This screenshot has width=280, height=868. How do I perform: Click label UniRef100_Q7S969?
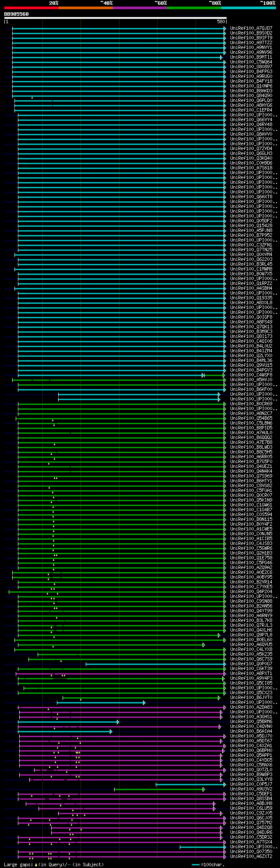[251, 476]
